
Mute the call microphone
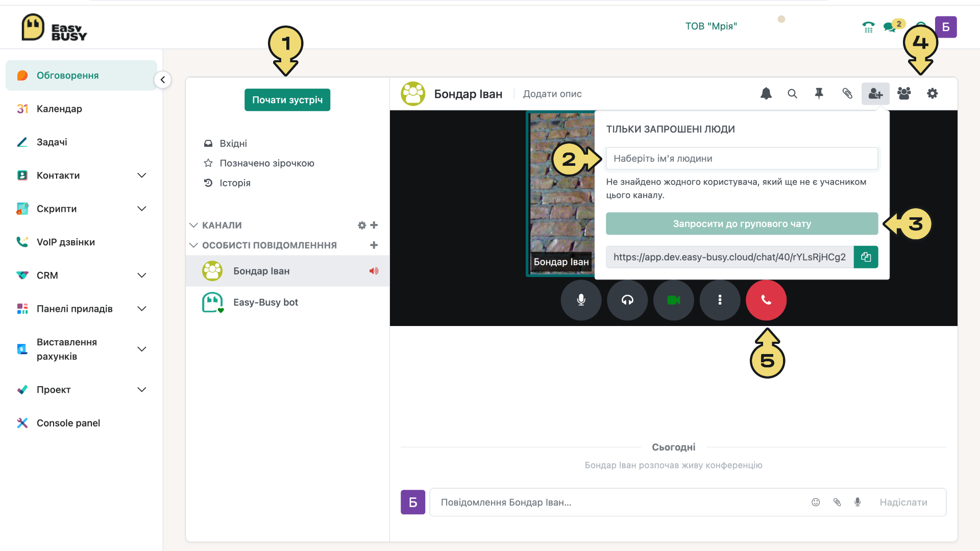pos(581,300)
